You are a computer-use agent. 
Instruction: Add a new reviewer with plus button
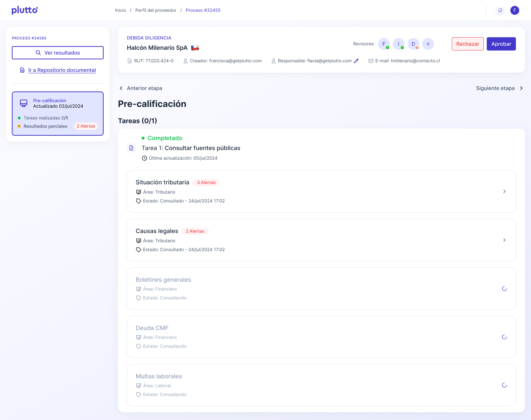coord(428,44)
